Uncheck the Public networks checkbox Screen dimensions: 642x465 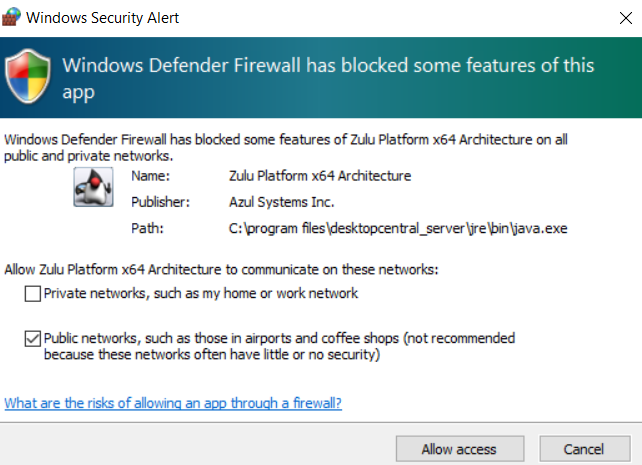33,339
